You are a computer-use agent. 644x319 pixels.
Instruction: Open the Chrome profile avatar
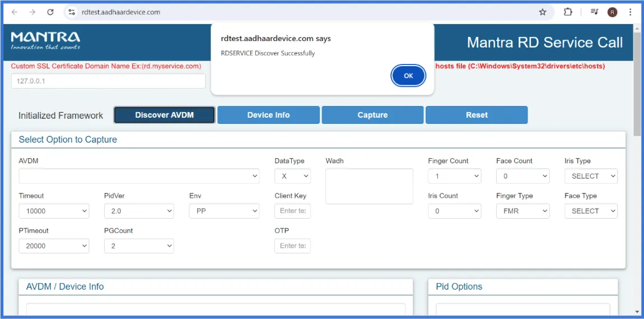coord(613,12)
